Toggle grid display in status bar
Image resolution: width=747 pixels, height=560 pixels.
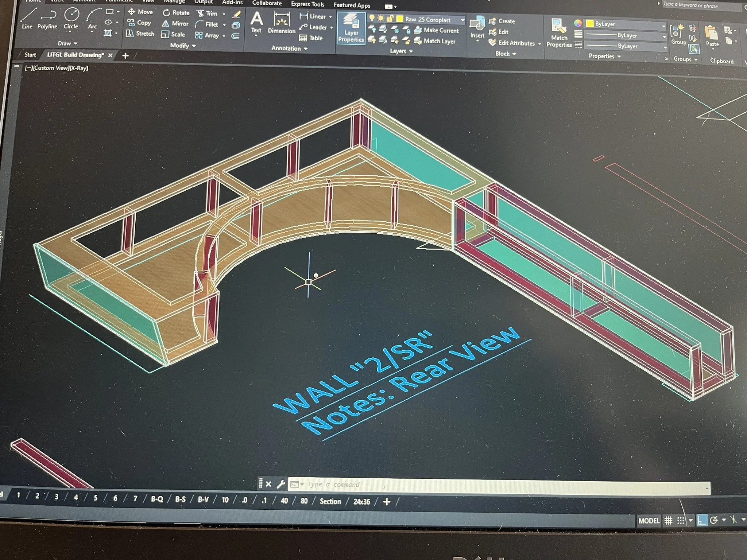coord(668,521)
